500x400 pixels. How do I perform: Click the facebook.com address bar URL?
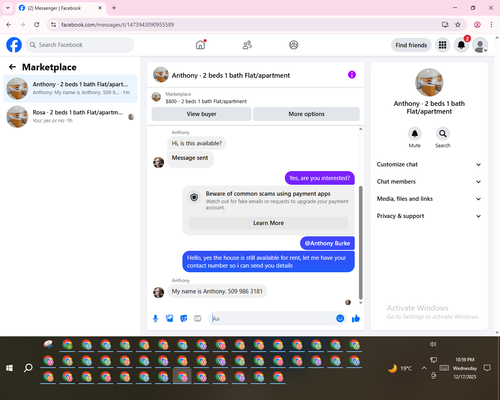point(117,25)
